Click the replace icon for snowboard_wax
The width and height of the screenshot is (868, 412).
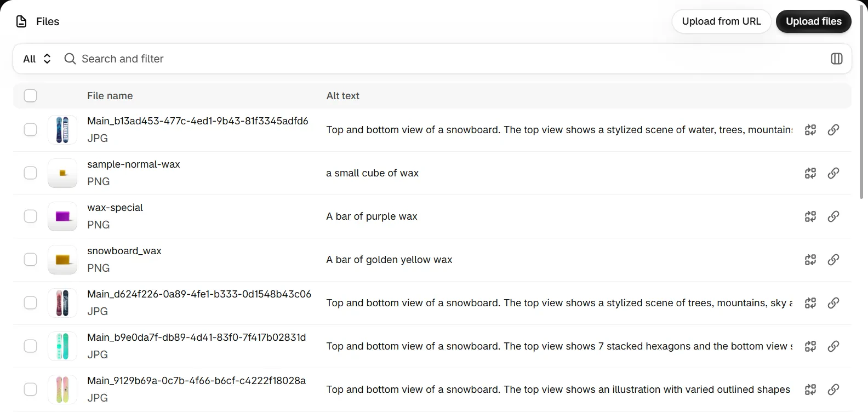[810, 260]
